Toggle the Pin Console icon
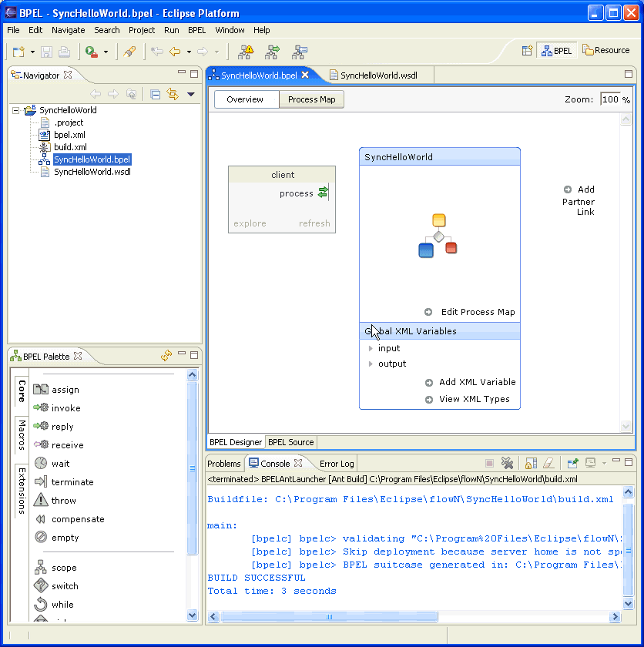The image size is (644, 647). click(572, 463)
